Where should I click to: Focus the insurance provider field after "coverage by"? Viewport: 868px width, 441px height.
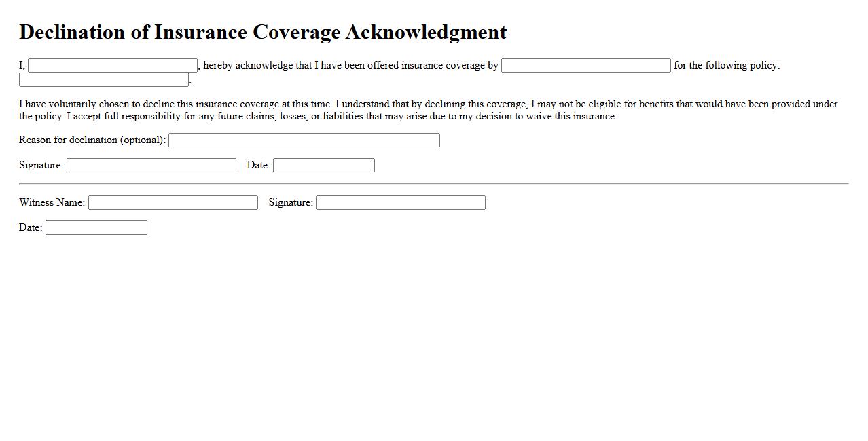585,65
